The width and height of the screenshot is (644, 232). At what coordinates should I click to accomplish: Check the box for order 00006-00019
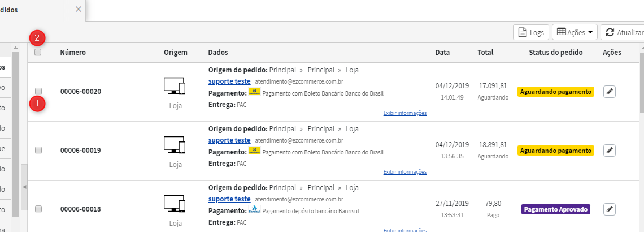coord(38,150)
